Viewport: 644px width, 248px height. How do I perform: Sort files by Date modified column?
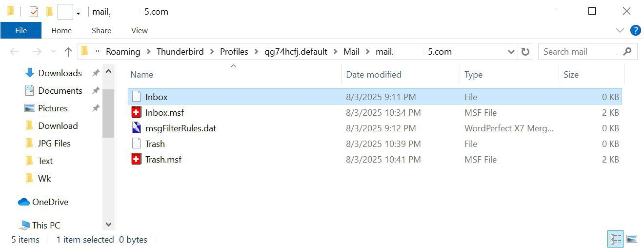(x=374, y=75)
